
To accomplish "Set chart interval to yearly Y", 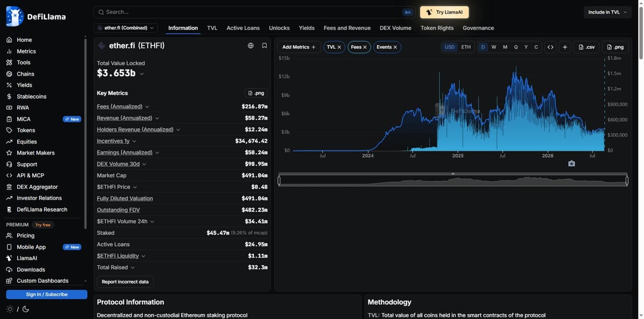I will point(526,47).
